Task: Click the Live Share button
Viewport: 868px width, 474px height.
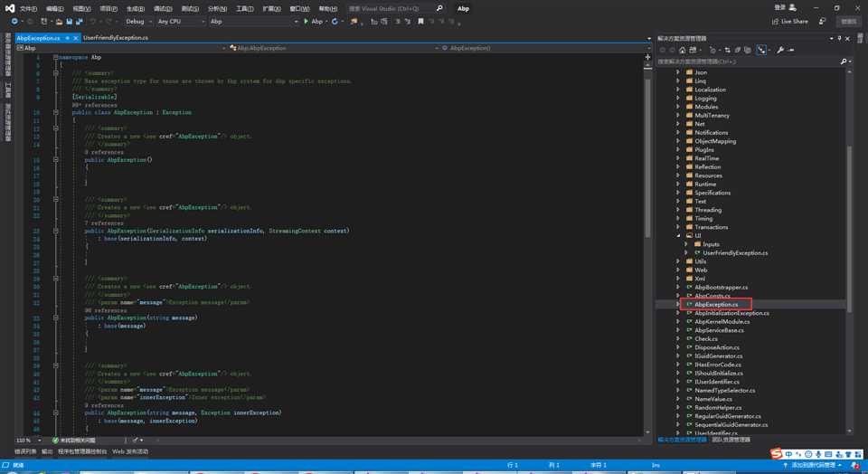Action: 790,21
